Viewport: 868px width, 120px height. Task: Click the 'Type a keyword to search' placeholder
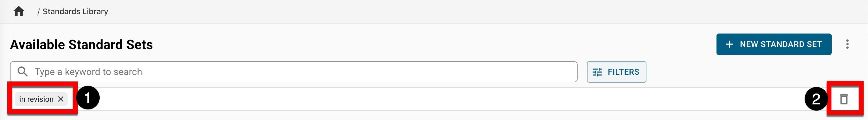88,72
